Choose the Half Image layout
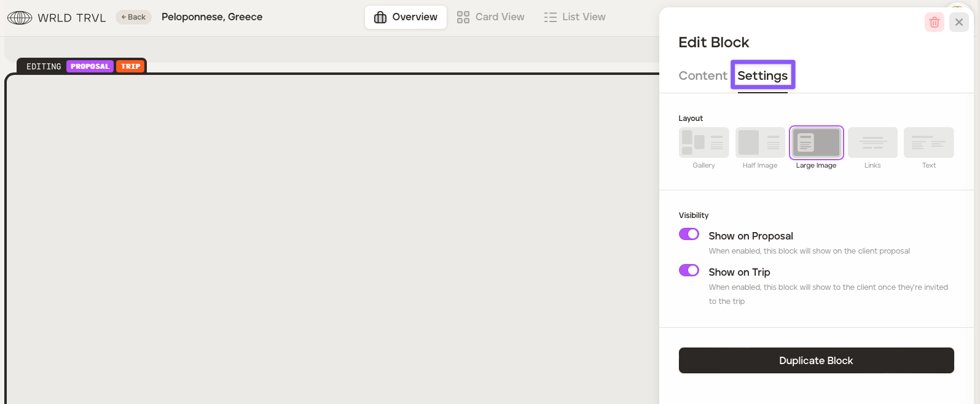This screenshot has width=980, height=404. click(760, 142)
